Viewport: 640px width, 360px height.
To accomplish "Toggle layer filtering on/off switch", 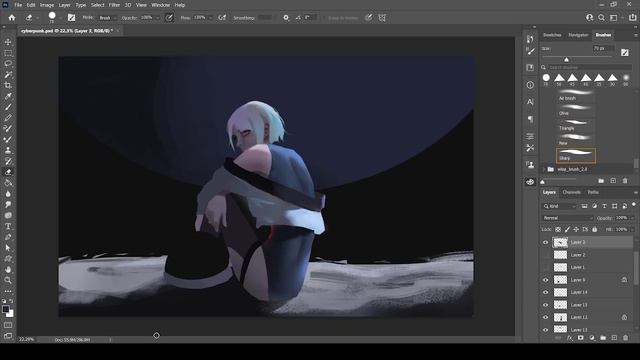I will pyautogui.click(x=634, y=205).
